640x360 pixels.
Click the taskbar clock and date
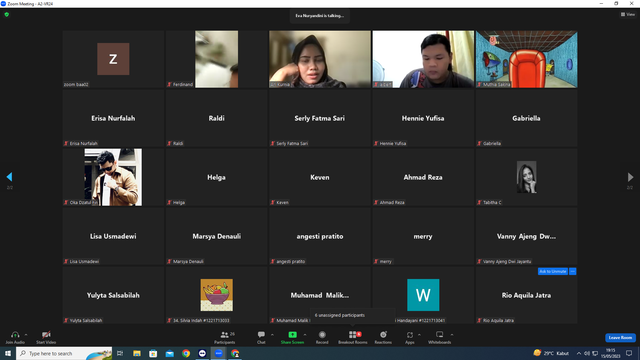pos(611,353)
